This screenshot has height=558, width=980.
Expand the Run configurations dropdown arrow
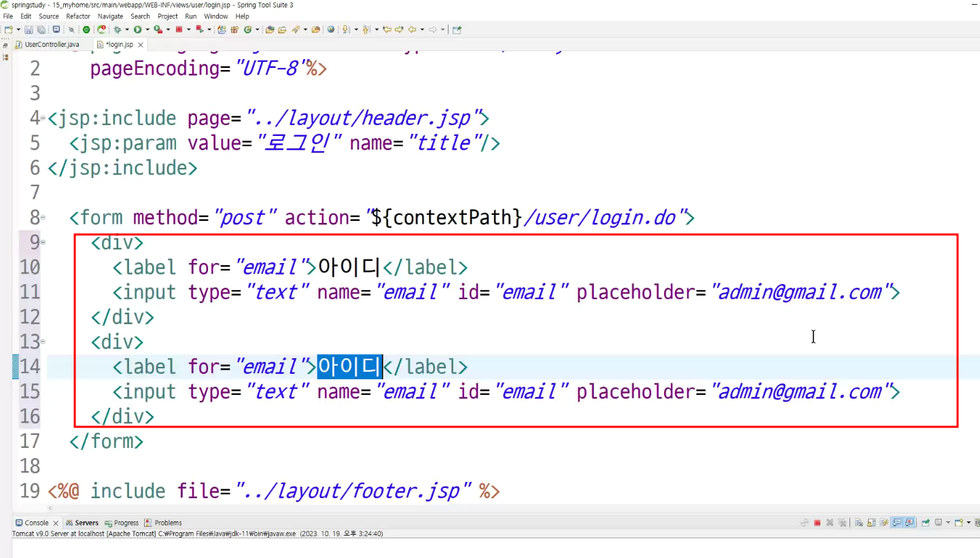point(147,30)
